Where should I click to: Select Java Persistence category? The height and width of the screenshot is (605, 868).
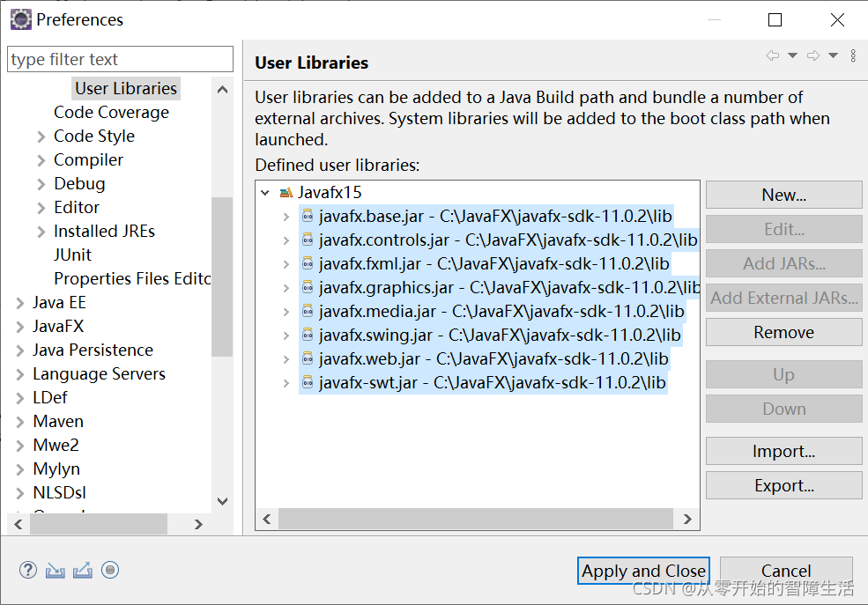click(x=93, y=350)
